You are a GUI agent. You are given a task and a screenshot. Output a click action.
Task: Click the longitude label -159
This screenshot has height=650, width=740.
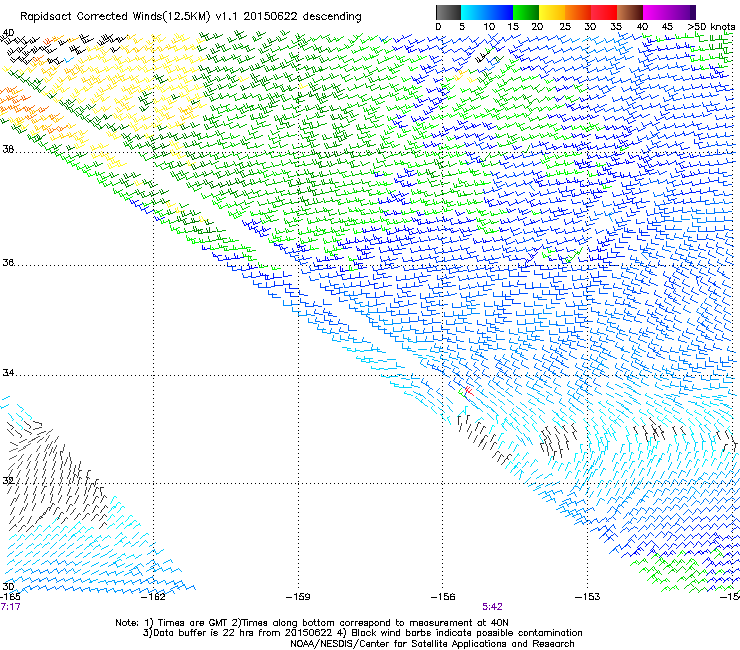(x=298, y=597)
